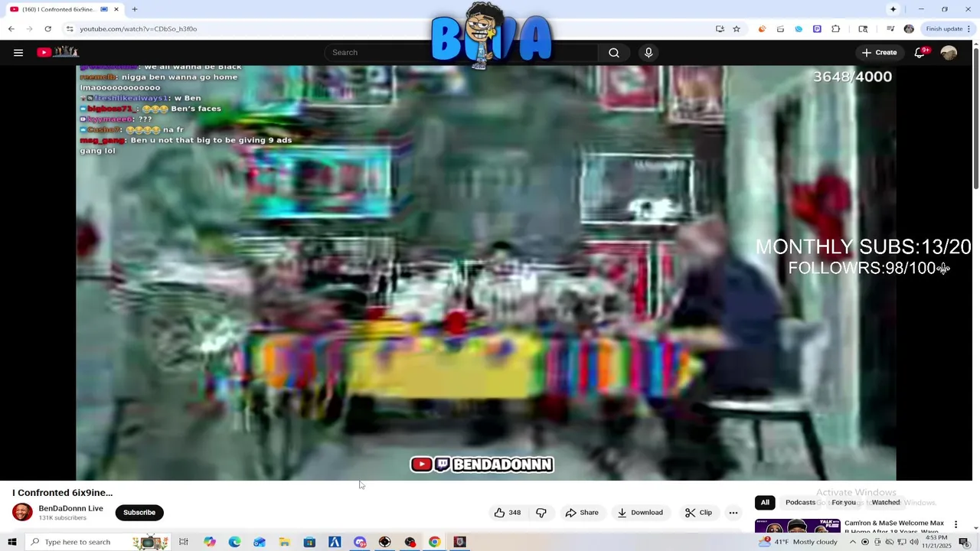Screen dimensions: 980x551
Task: Open the volume speaker tray icon
Action: 914,542
